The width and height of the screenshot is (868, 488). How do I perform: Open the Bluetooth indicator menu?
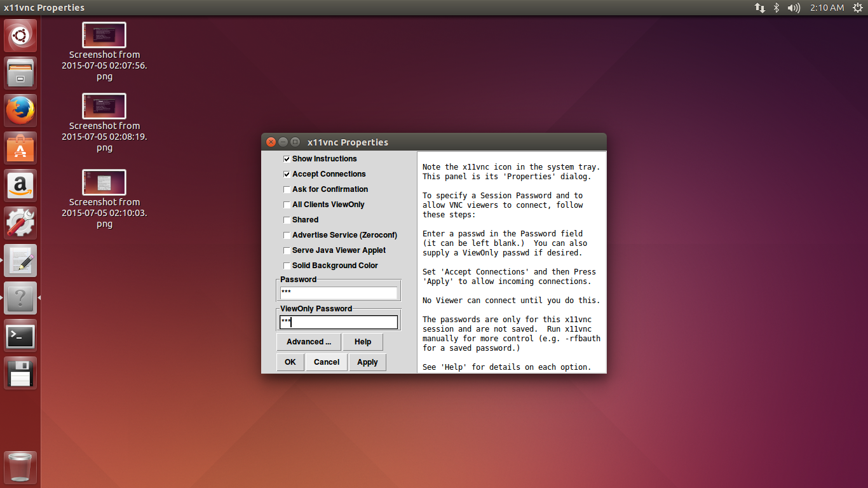(776, 8)
